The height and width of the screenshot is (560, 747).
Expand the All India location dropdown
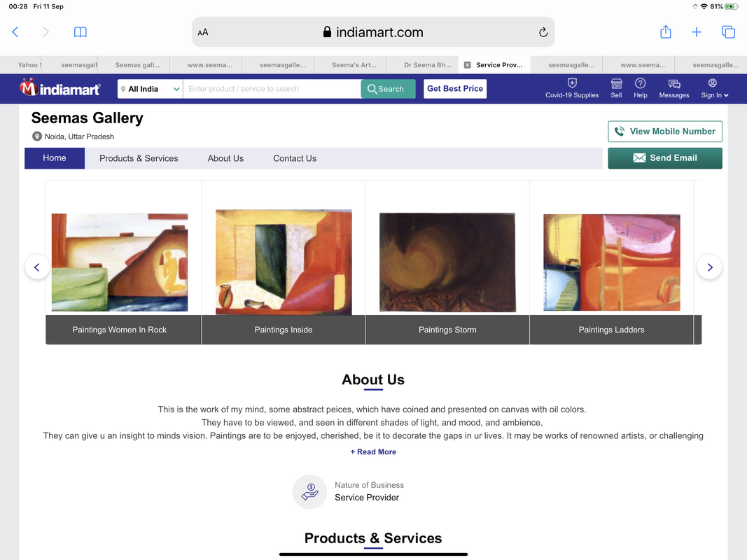pyautogui.click(x=150, y=89)
